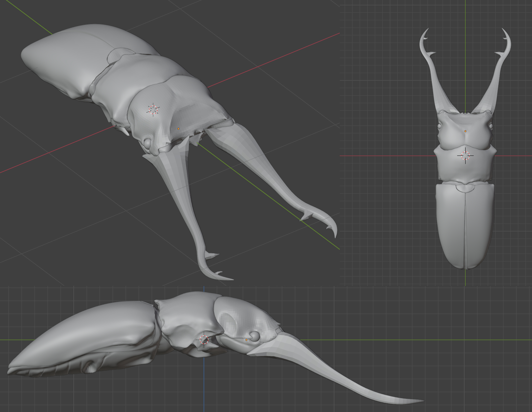Click the 3D cursor in the perspective viewport

coord(153,110)
